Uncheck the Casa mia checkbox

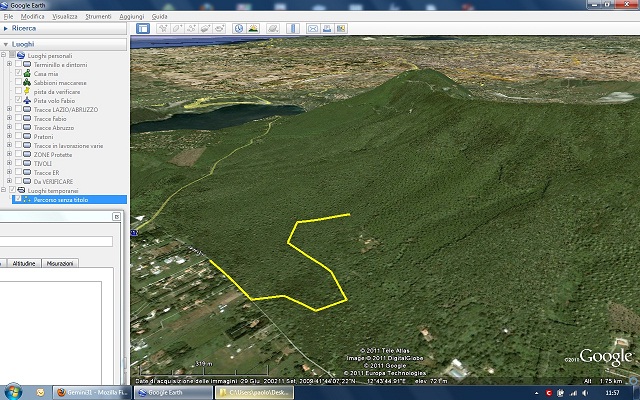tap(18, 73)
